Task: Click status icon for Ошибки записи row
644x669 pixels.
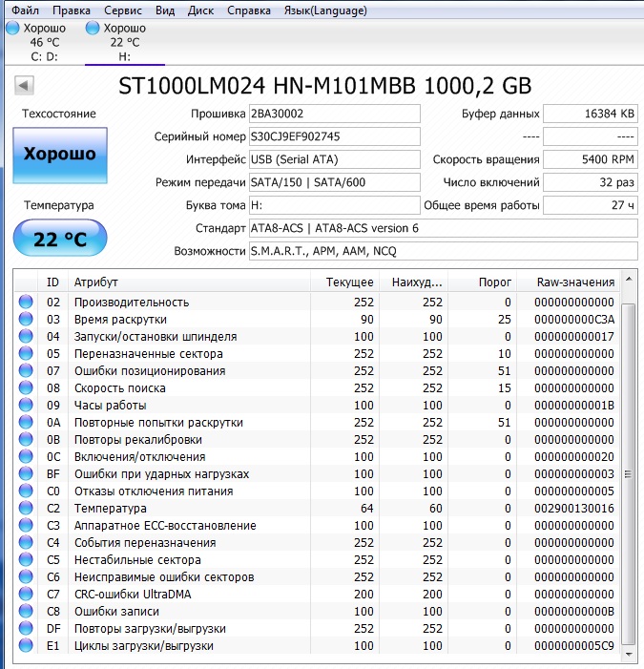Action: pos(26,611)
